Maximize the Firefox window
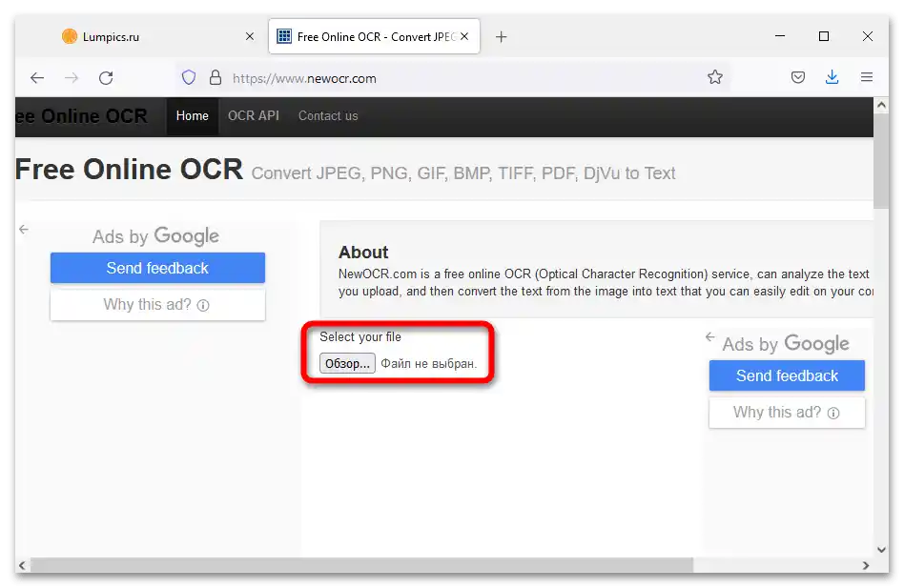Image resolution: width=904 pixels, height=588 pixels. point(824,36)
